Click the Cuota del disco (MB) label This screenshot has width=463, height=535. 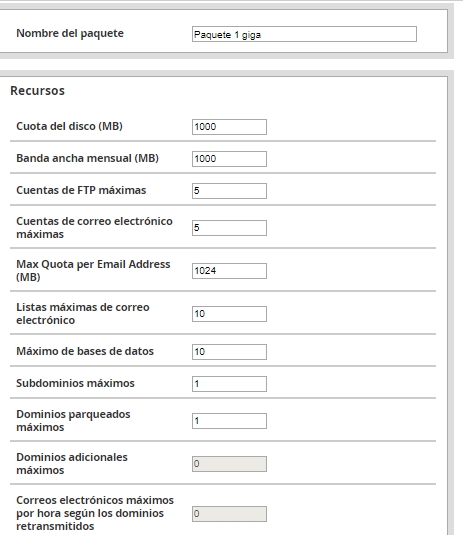click(70, 126)
